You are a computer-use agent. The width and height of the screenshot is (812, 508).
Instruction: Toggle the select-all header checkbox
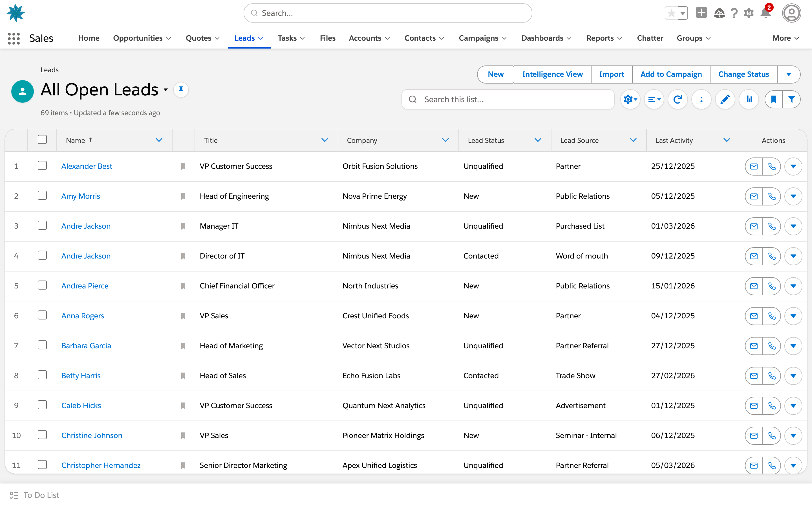[42, 140]
